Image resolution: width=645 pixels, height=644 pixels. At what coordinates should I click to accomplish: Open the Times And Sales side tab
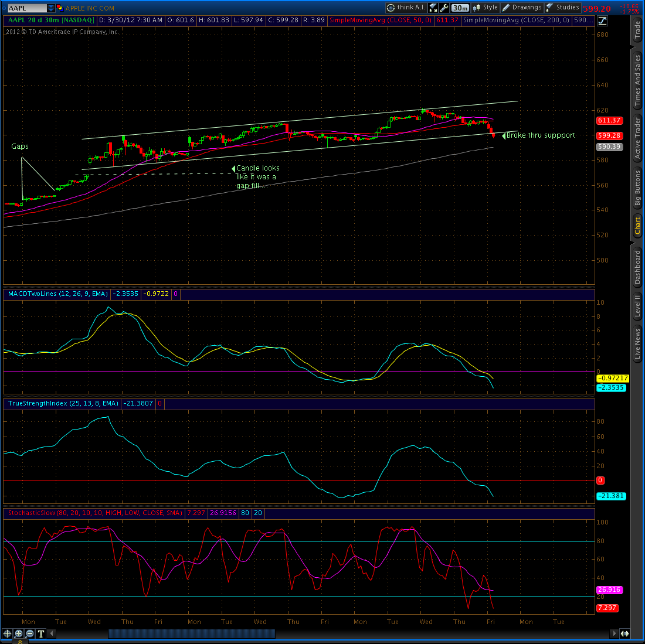[x=637, y=80]
